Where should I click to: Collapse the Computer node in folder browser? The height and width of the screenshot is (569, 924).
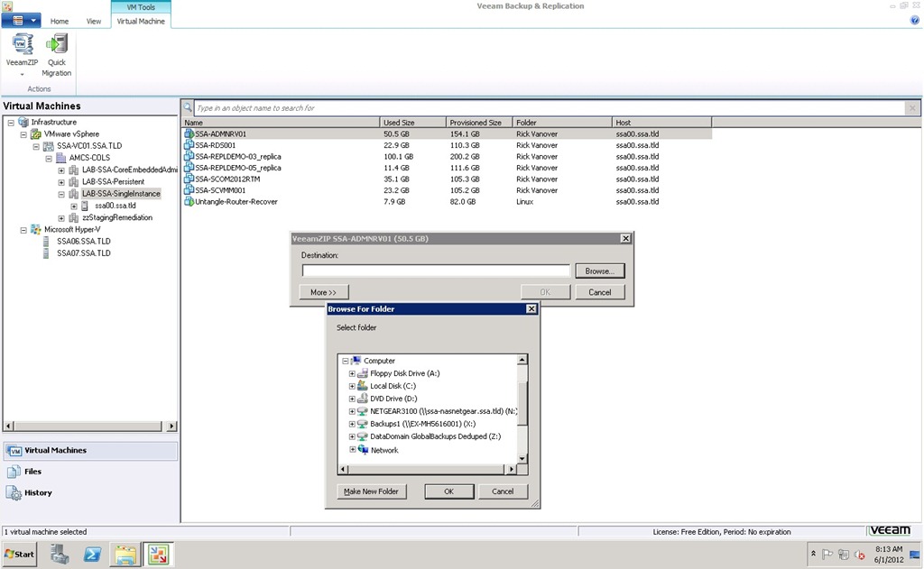click(x=346, y=361)
